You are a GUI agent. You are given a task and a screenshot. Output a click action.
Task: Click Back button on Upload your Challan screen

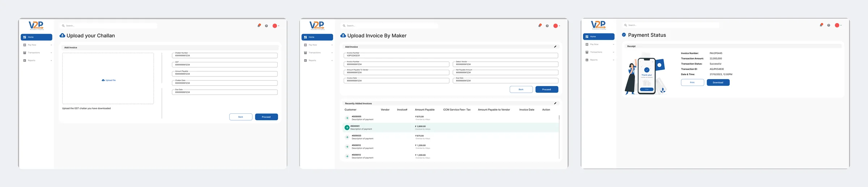coord(241,117)
